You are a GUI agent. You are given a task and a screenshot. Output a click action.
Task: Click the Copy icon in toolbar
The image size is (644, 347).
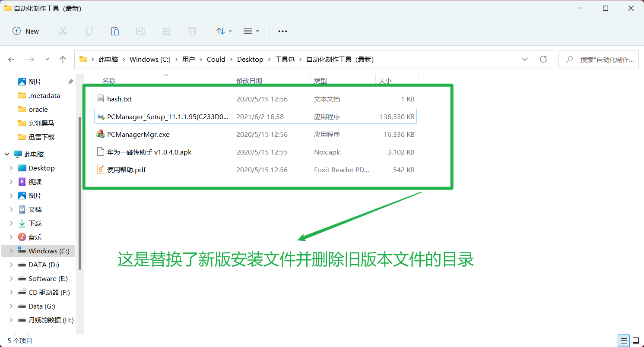click(x=89, y=31)
